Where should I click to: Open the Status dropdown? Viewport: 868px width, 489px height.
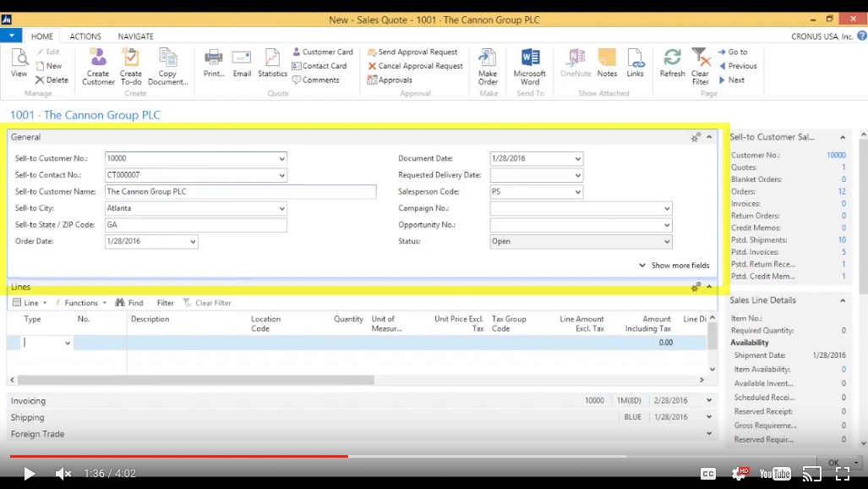(x=667, y=242)
